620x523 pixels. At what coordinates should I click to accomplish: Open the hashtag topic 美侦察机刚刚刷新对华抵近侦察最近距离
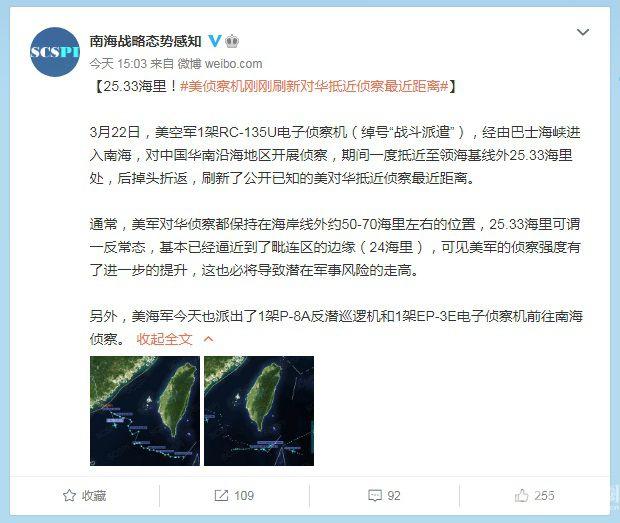314,86
